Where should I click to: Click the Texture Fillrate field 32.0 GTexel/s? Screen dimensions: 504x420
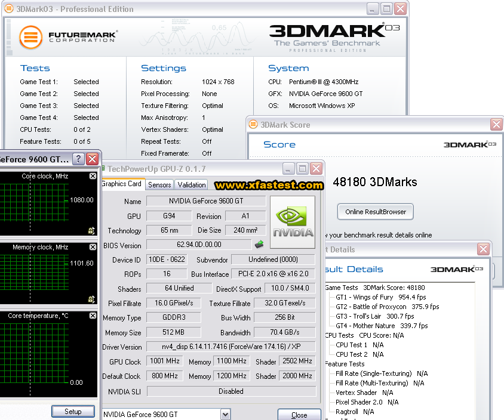click(285, 303)
